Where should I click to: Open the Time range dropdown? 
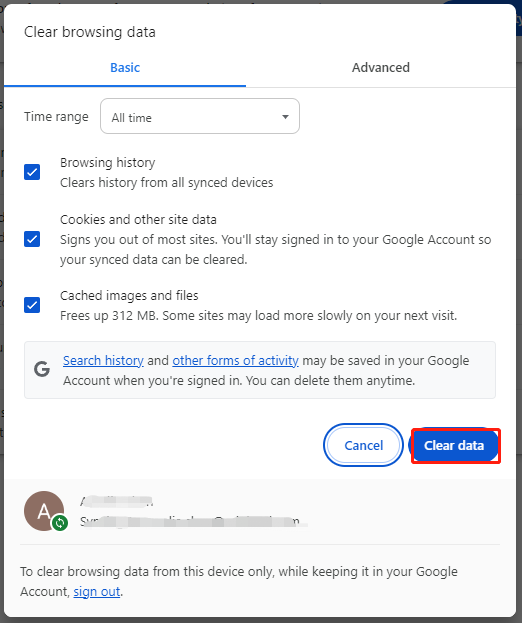tap(200, 116)
